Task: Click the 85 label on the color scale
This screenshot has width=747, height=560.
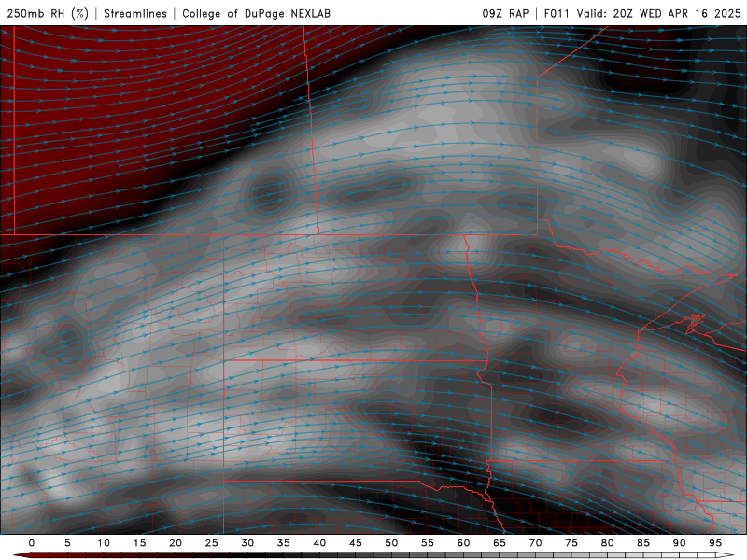Action: tap(643, 543)
